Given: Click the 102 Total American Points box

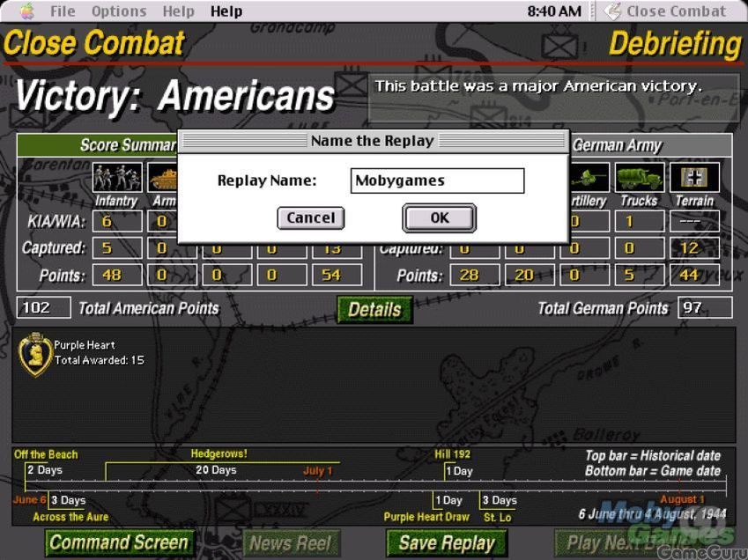Looking at the screenshot, I should (x=44, y=308).
